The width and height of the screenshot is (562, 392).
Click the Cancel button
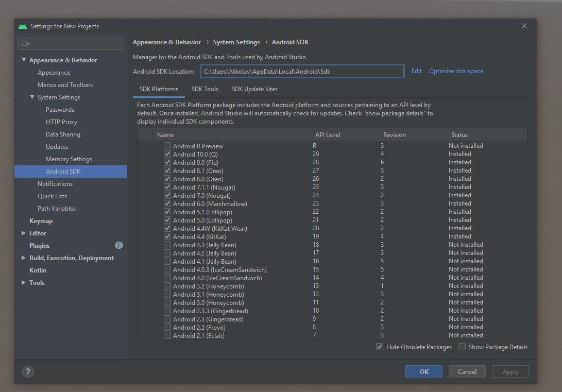click(x=467, y=371)
